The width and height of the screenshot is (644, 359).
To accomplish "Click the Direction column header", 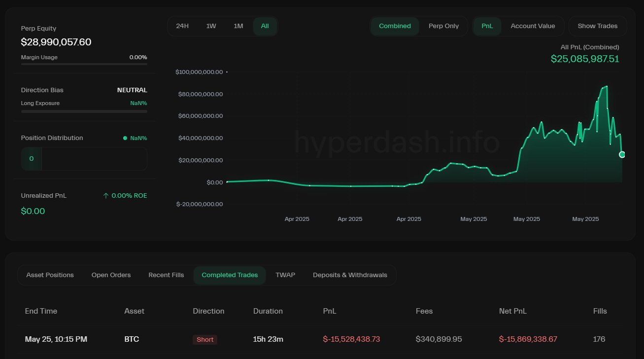I will pyautogui.click(x=208, y=311).
